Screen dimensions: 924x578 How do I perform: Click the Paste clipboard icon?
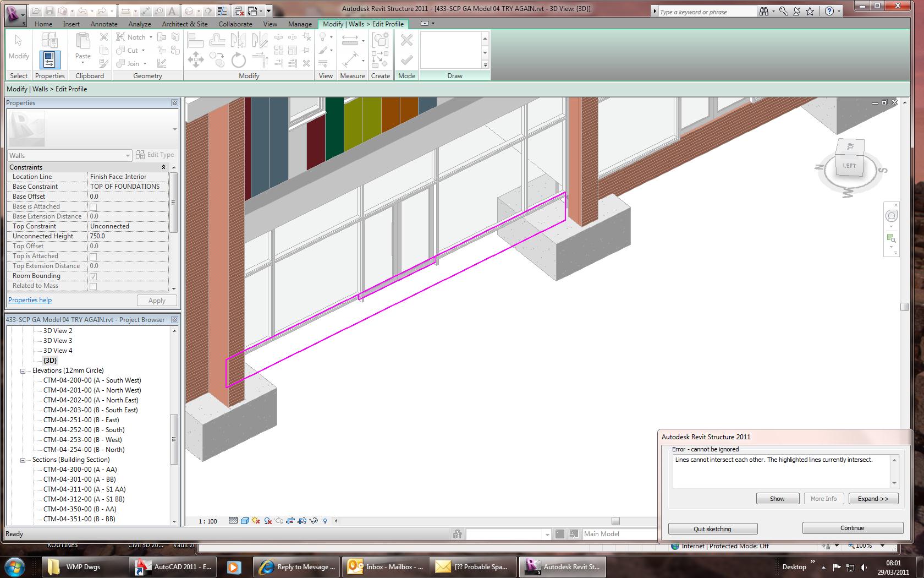pos(83,42)
